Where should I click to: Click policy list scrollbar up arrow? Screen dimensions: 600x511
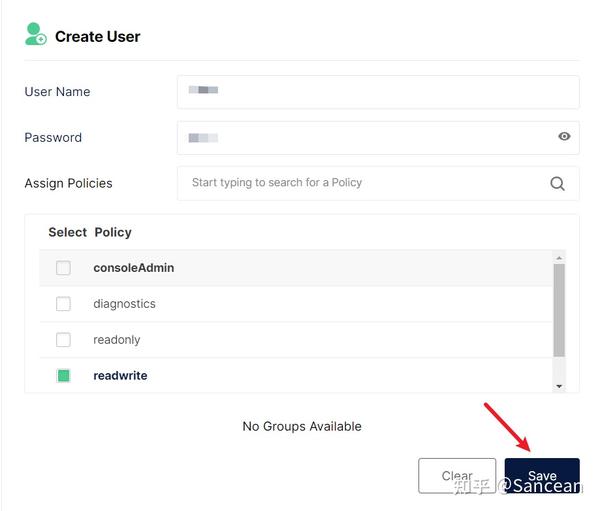coord(559,258)
